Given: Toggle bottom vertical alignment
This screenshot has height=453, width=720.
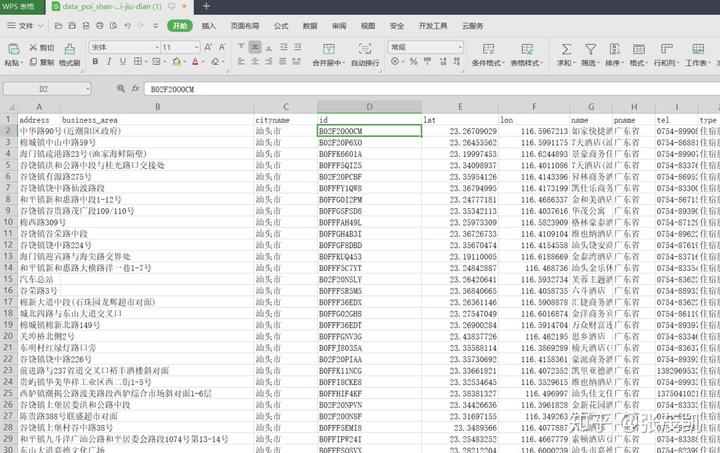Looking at the screenshot, I should 269,47.
